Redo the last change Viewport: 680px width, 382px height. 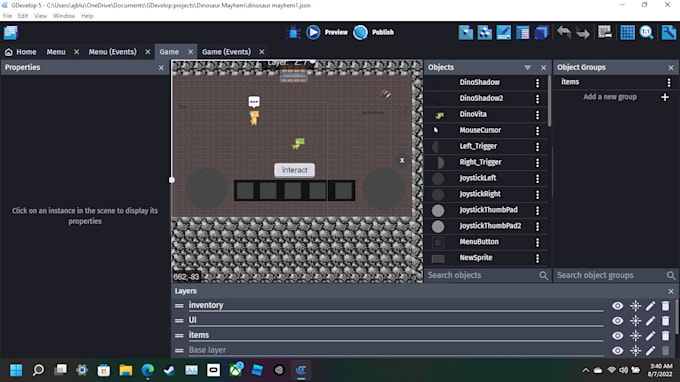[x=583, y=33]
